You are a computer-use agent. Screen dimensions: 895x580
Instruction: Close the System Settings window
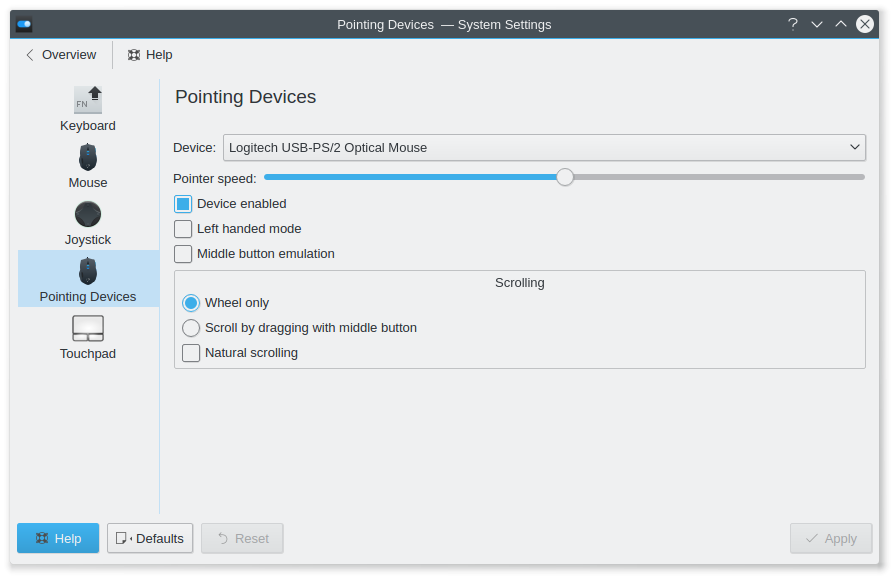tap(865, 24)
